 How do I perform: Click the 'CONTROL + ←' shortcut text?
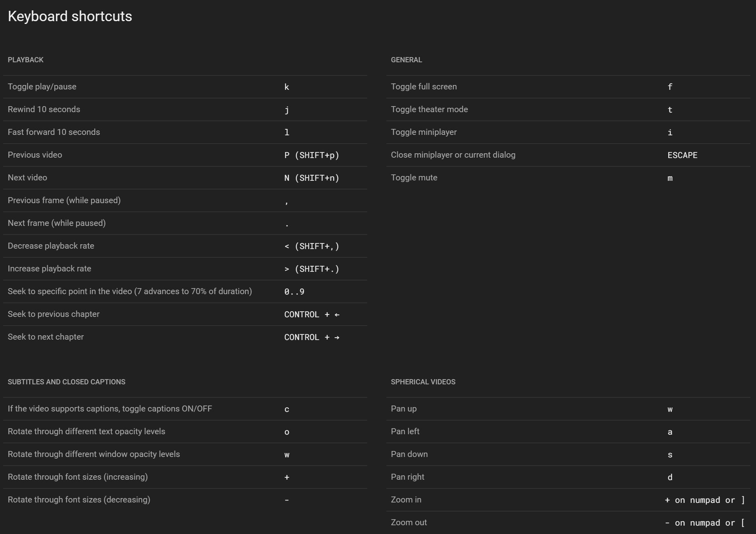point(312,314)
